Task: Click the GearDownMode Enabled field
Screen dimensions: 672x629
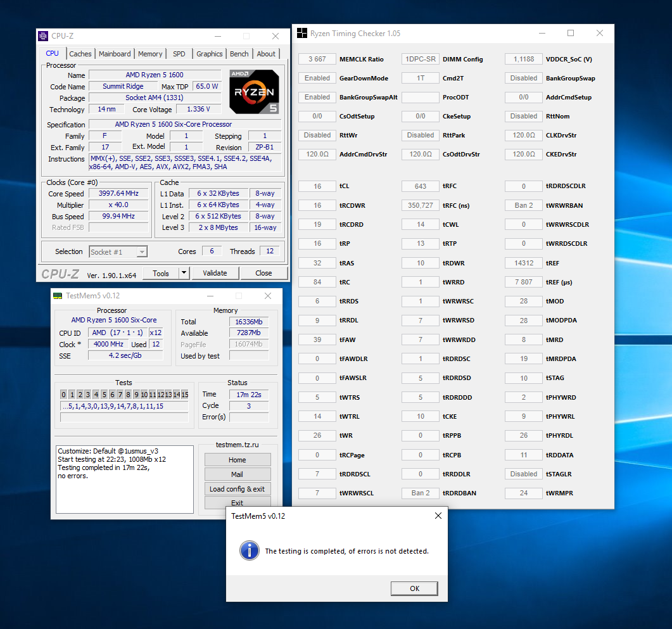Action: click(317, 78)
